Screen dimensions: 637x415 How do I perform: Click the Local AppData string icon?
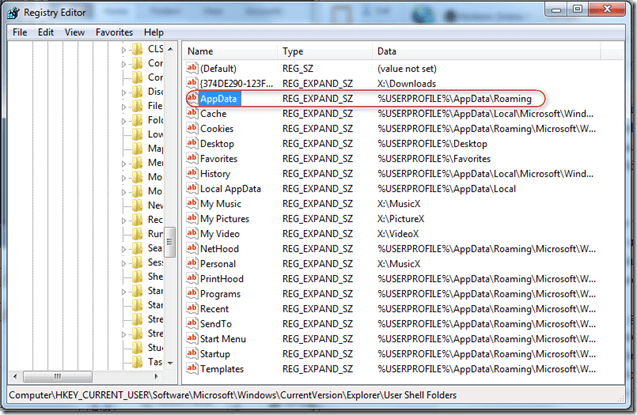[x=193, y=189]
